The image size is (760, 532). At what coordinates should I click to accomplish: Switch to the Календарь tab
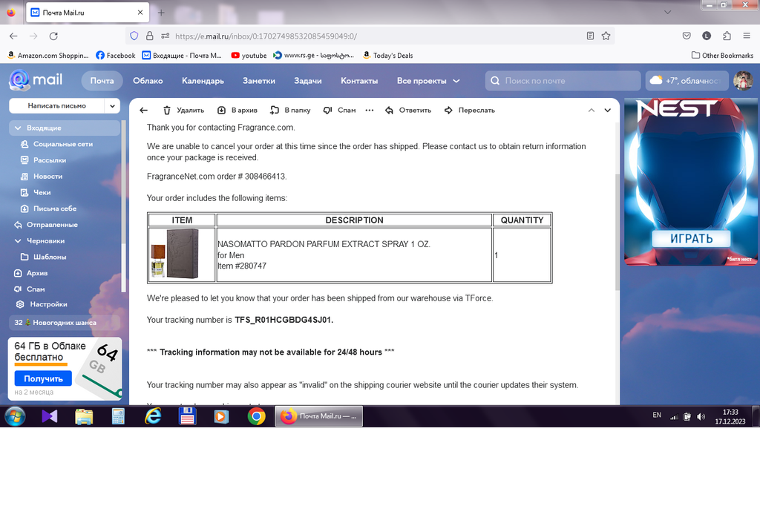coord(203,81)
